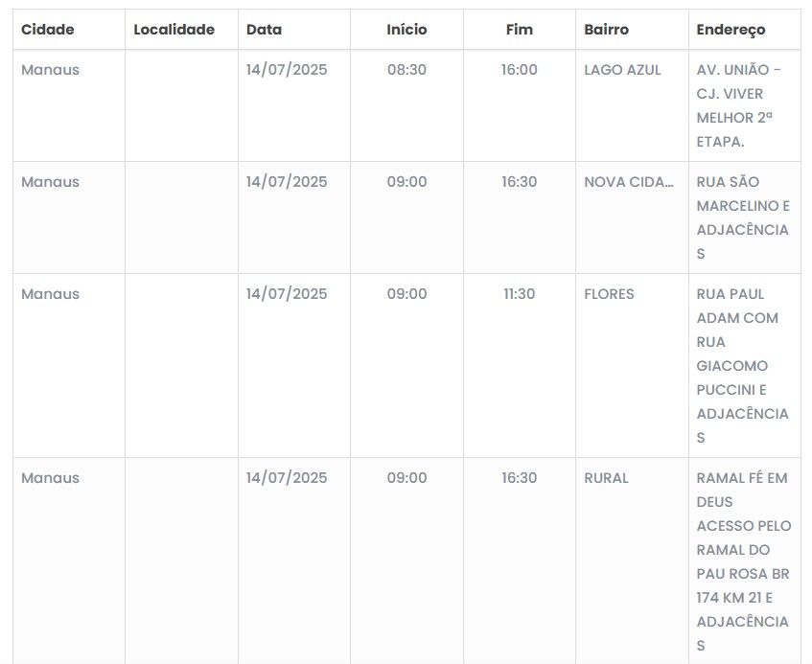The height and width of the screenshot is (664, 812).
Task: Select the date in the FLORES row
Action: click(x=287, y=294)
